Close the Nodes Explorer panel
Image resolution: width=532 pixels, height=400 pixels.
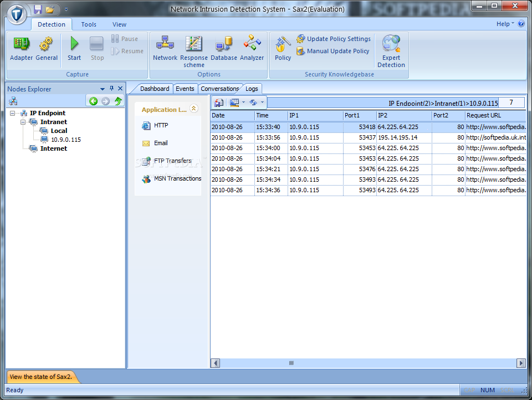pyautogui.click(x=120, y=89)
